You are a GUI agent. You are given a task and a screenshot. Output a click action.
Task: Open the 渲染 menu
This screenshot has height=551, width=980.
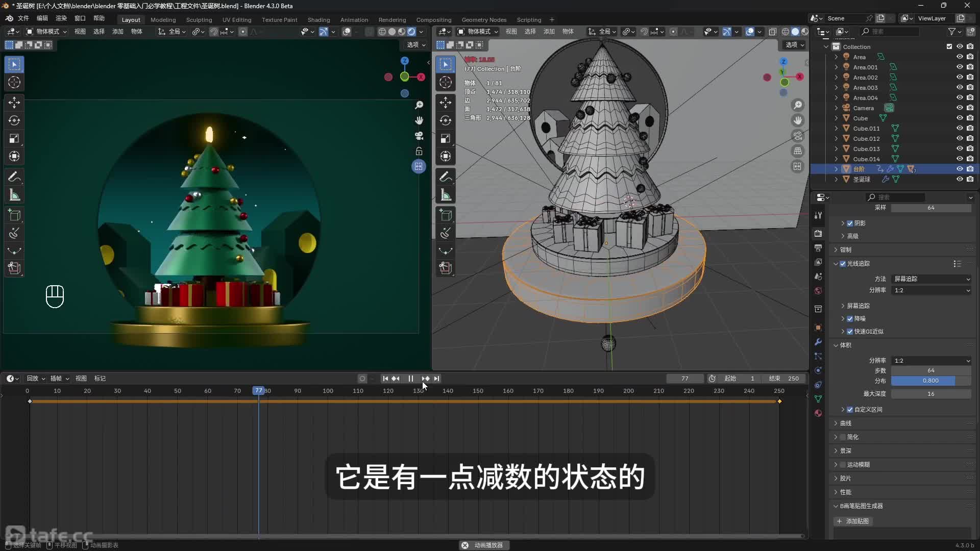(61, 18)
